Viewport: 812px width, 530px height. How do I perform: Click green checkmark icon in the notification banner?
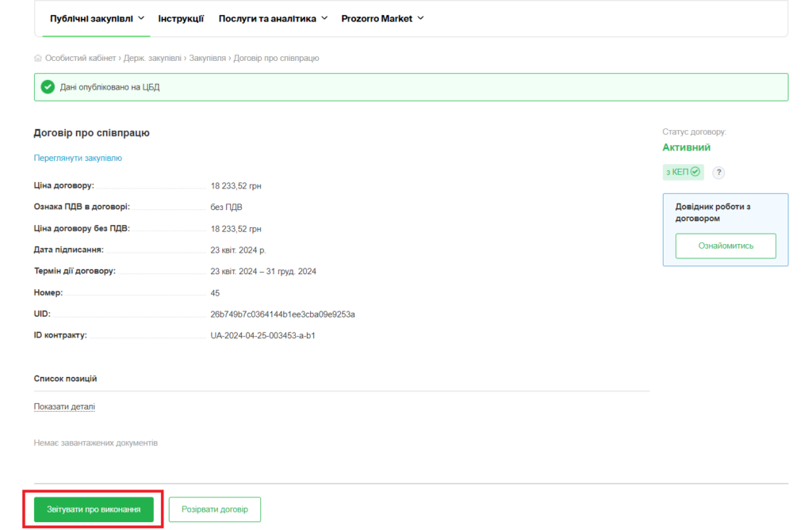tap(48, 87)
